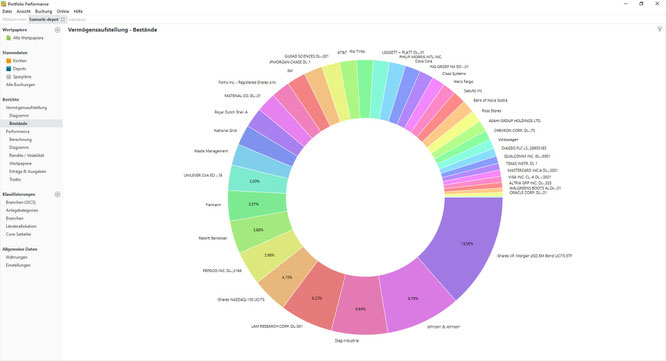Open Sparpläne via its gray icon

pyautogui.click(x=8, y=77)
